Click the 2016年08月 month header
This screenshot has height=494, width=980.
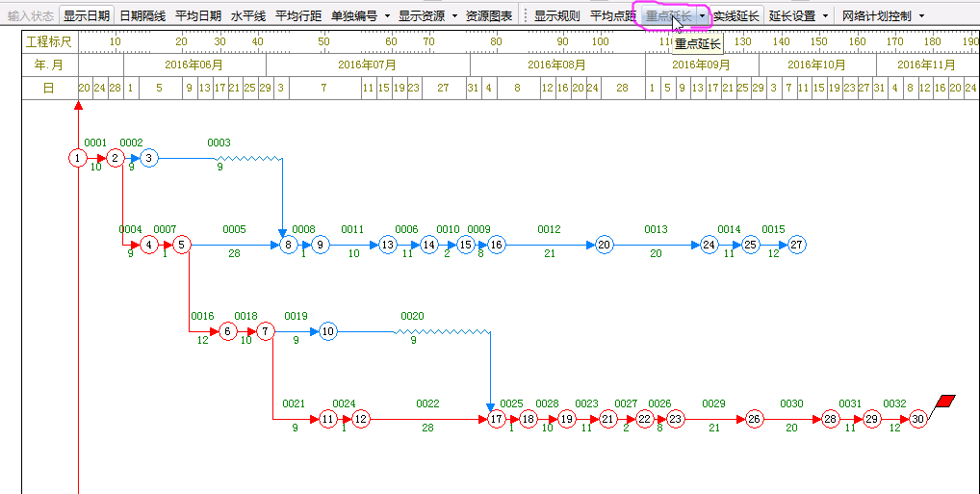pos(556,65)
